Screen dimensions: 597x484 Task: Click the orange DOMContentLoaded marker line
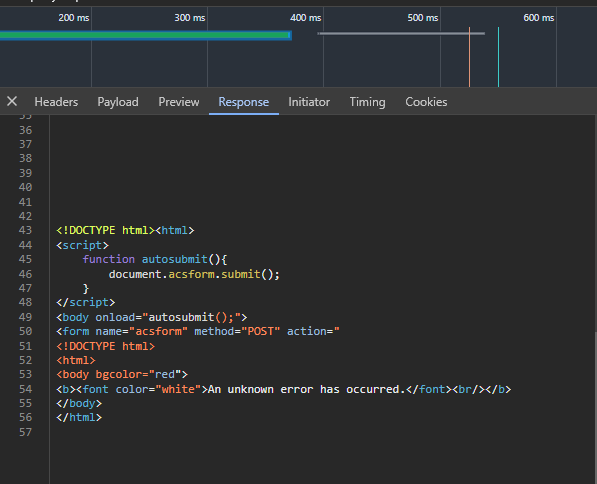tap(469, 57)
